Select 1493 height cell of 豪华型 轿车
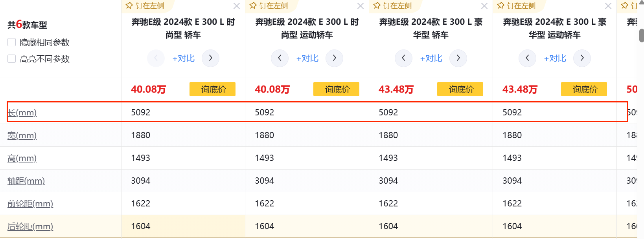 coord(431,158)
